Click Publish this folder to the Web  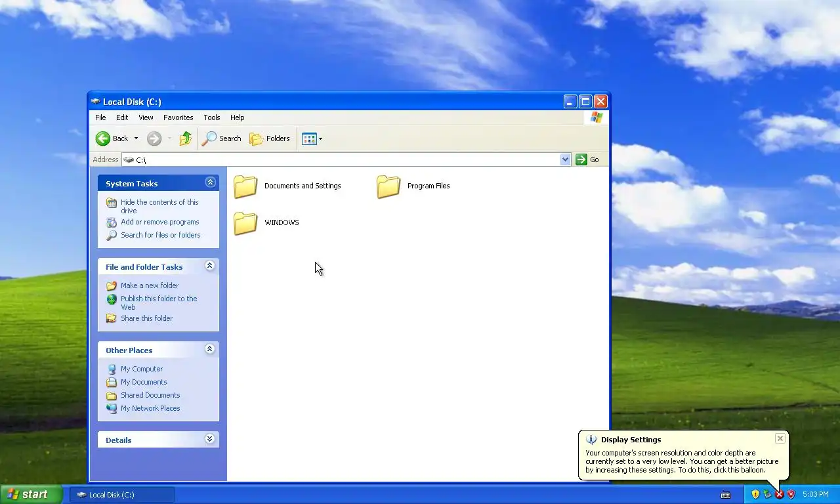159,303
